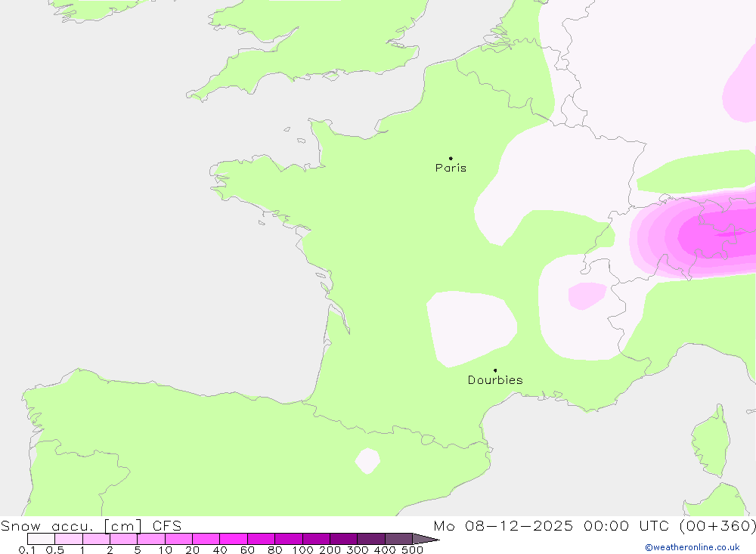Pick the legend swatch between 60 and 80

coord(261,539)
